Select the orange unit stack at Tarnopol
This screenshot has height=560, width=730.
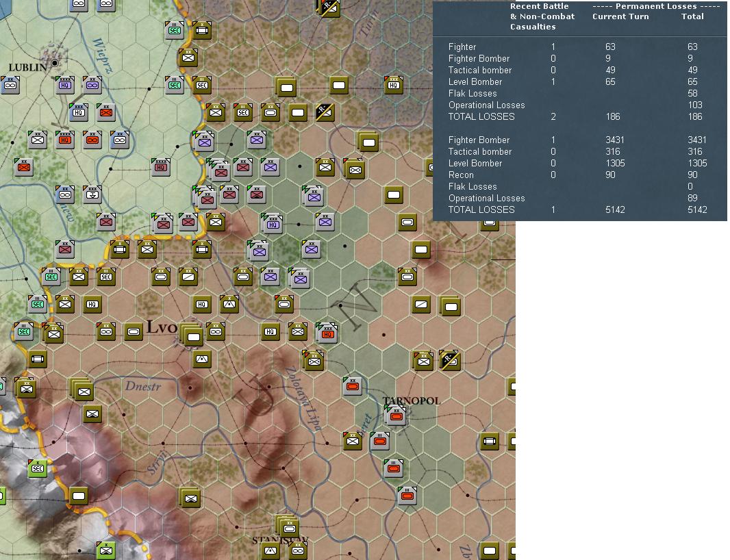pyautogui.click(x=397, y=416)
